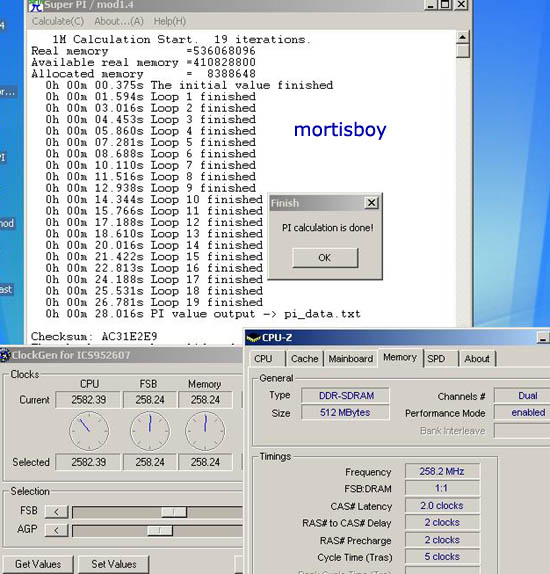Open the Help(H) menu
Screen dimensions: 550x574
point(170,21)
